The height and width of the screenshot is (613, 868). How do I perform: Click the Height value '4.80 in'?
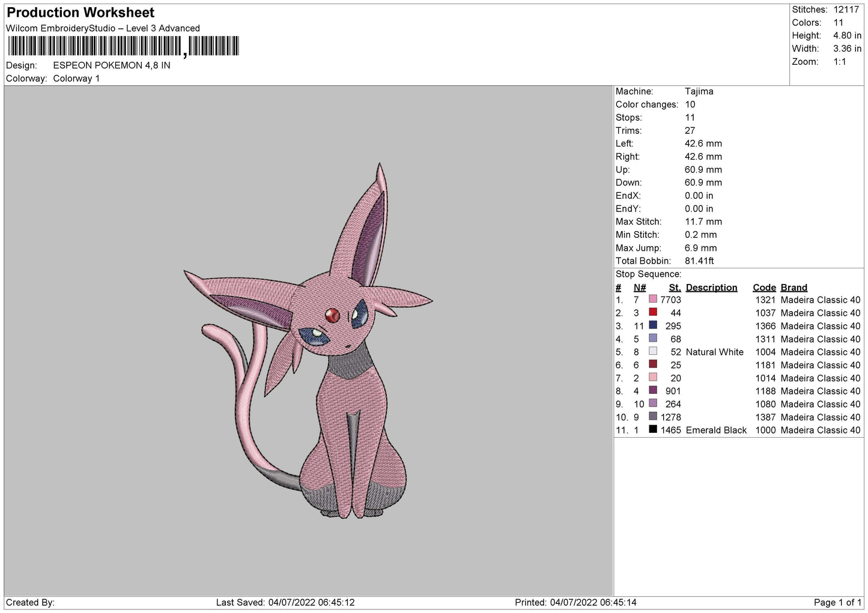point(848,35)
